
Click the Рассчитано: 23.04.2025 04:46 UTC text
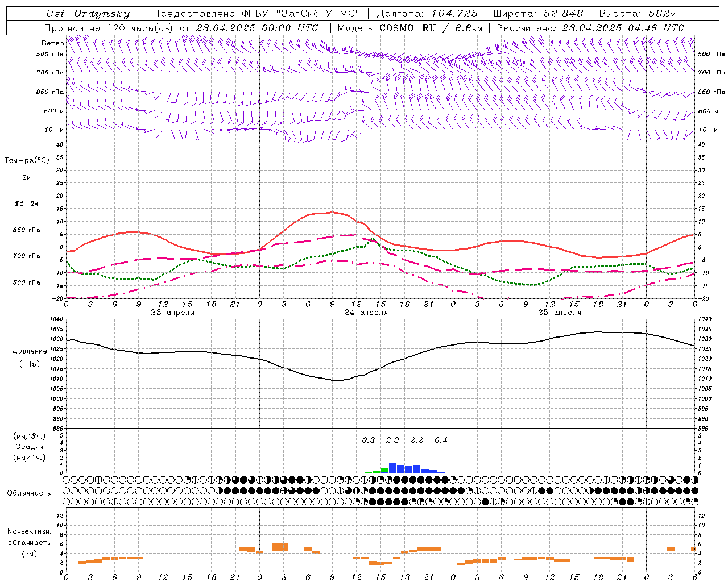point(590,28)
